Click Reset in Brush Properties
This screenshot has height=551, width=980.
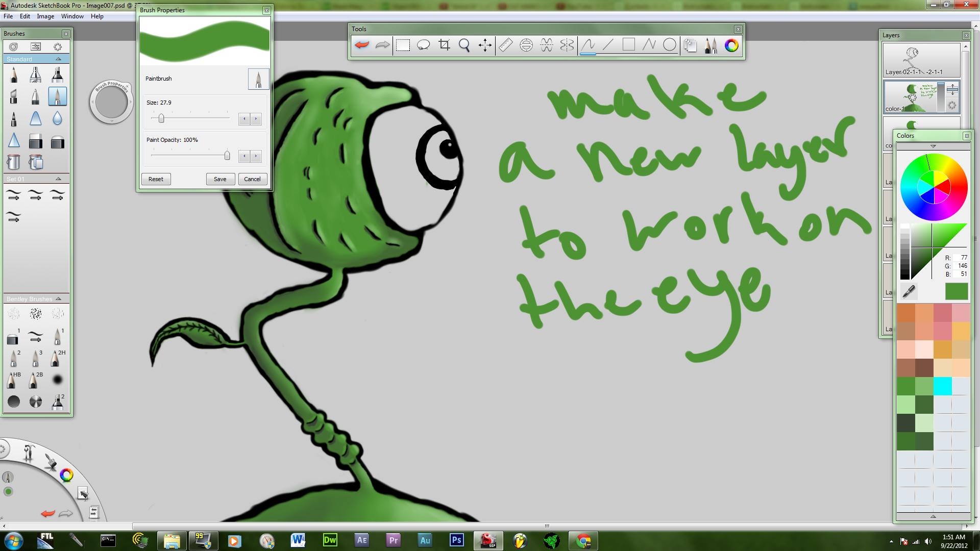(x=156, y=179)
